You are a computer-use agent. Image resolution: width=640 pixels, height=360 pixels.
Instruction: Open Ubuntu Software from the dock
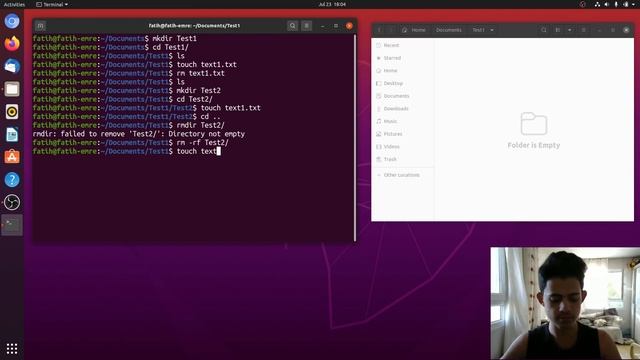click(x=12, y=157)
